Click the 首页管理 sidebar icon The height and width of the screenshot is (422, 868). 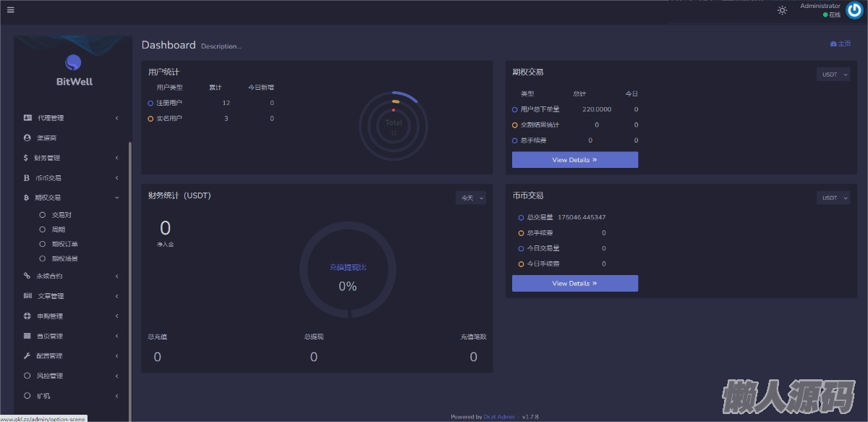pyautogui.click(x=27, y=336)
